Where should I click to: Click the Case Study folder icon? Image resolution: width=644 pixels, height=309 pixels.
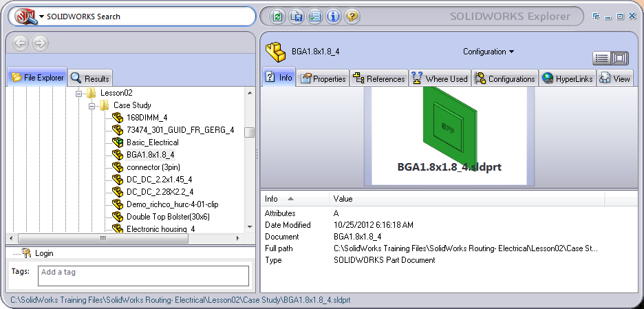(105, 105)
